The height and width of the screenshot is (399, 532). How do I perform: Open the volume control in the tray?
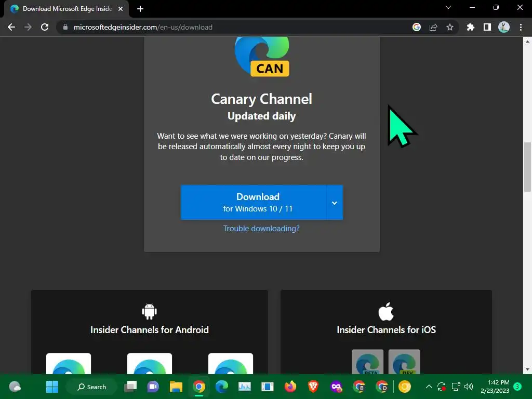[469, 387]
